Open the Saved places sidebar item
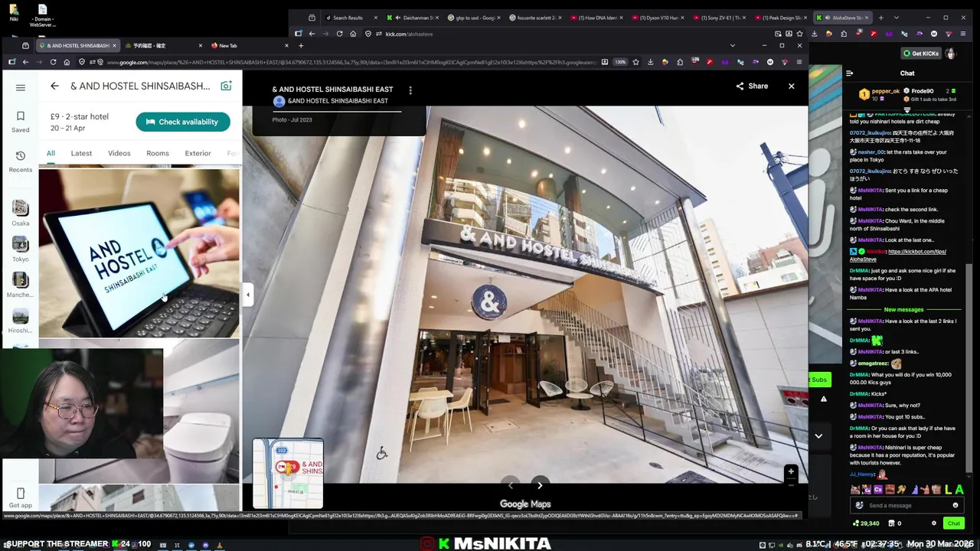The width and height of the screenshot is (980, 551). [21, 122]
